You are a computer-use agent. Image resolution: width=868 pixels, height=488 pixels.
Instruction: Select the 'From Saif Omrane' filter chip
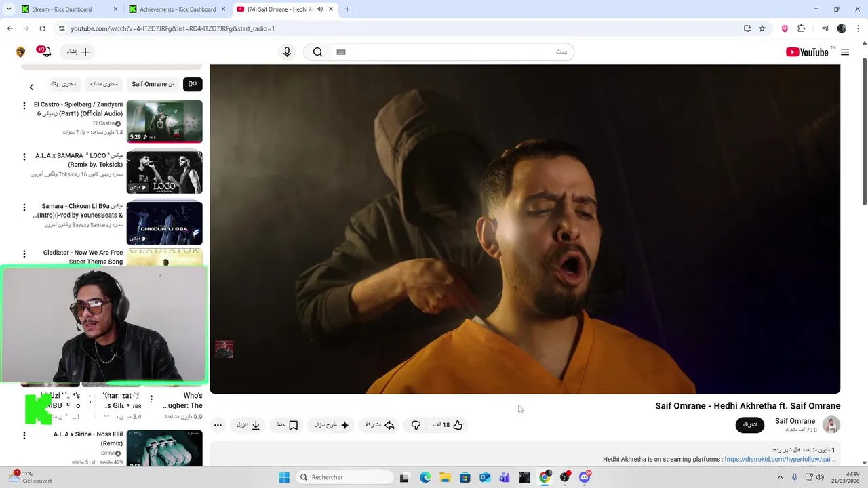coord(153,84)
